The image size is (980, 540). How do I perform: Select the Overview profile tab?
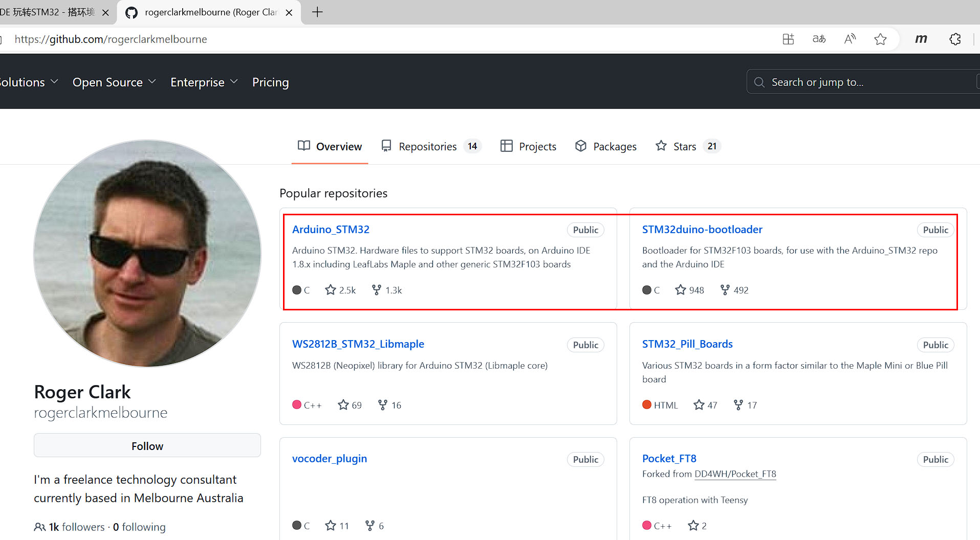coord(330,146)
